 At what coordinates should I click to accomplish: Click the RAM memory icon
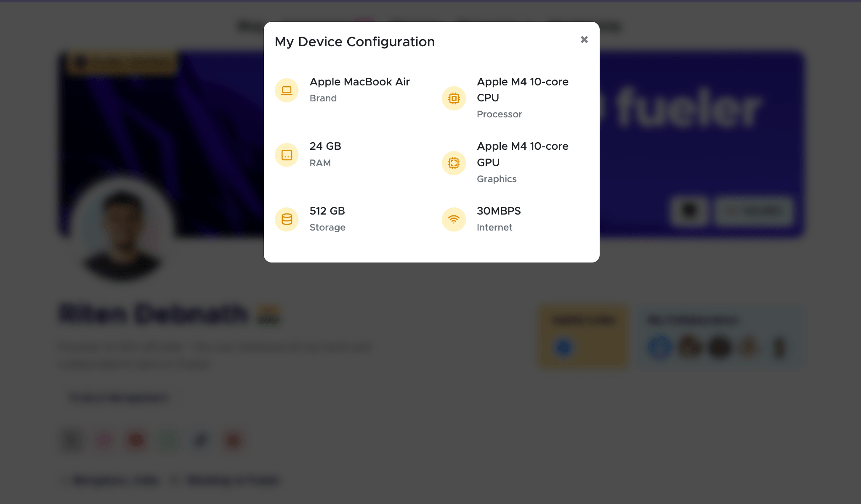[287, 155]
